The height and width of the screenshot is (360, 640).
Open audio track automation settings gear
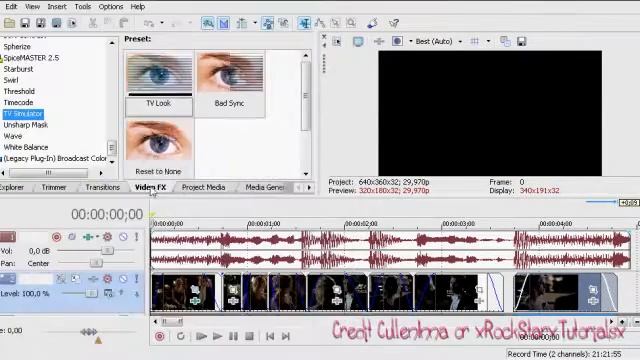[107, 237]
